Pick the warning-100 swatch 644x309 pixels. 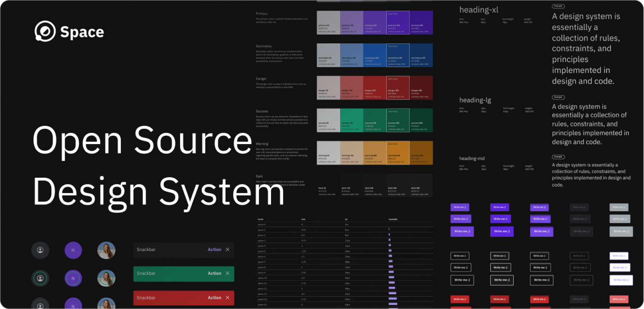[352, 153]
